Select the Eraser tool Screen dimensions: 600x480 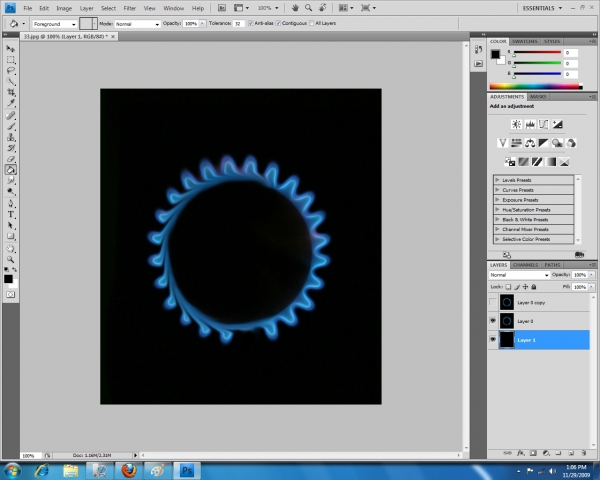point(11,159)
